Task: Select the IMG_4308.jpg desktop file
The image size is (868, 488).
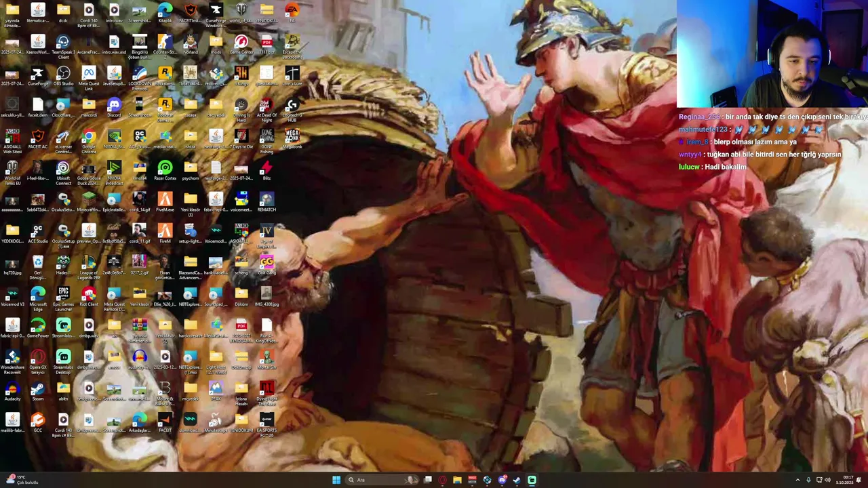Action: coord(267,297)
